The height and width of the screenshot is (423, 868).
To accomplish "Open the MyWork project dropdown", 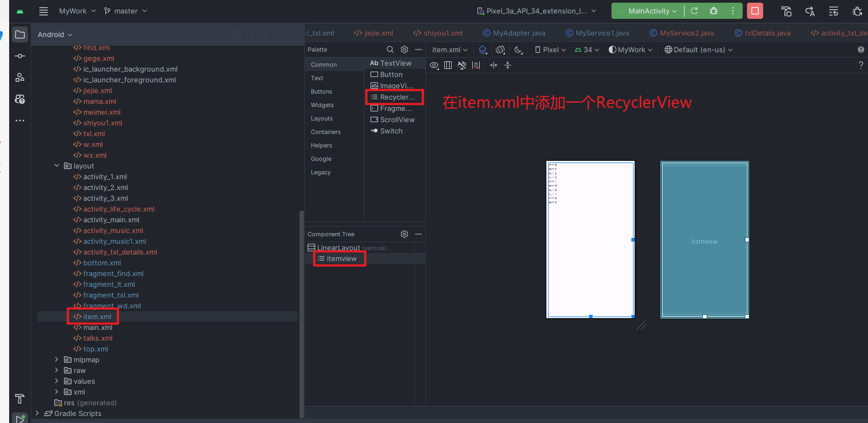I will 77,11.
